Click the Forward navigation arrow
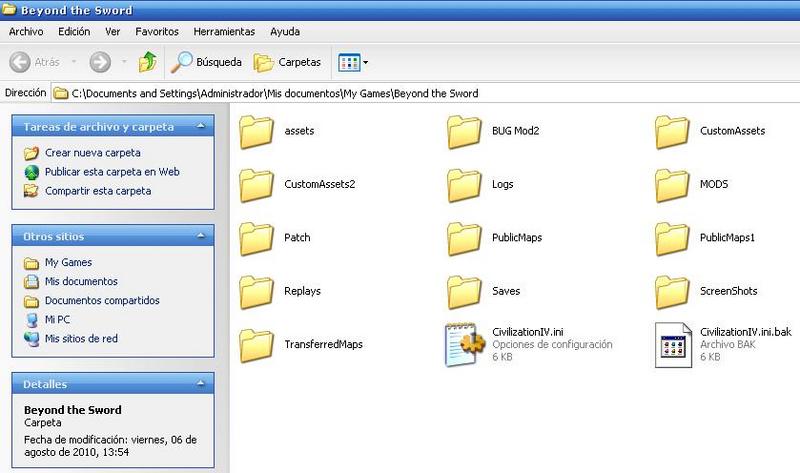The width and height of the screenshot is (800, 473). [x=99, y=62]
